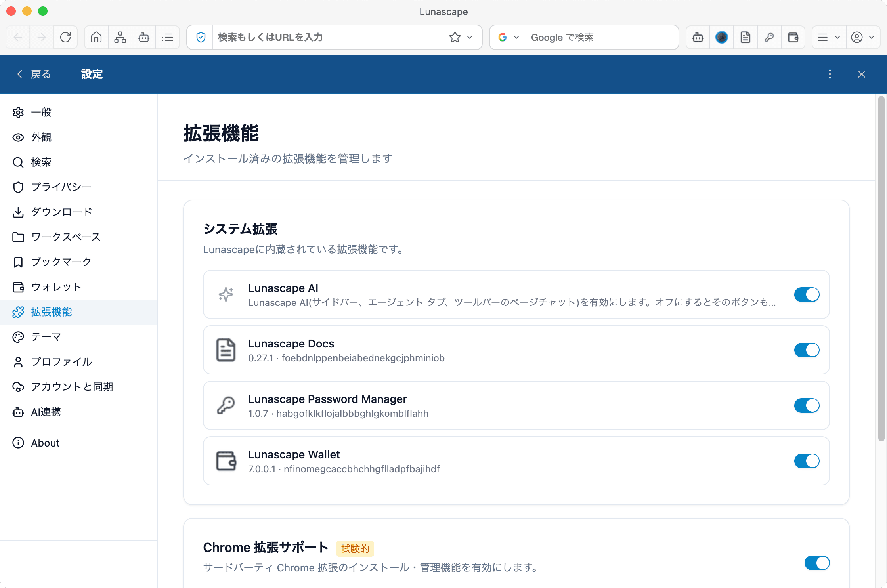Reload the page with the refresh icon
887x588 pixels.
click(x=65, y=37)
